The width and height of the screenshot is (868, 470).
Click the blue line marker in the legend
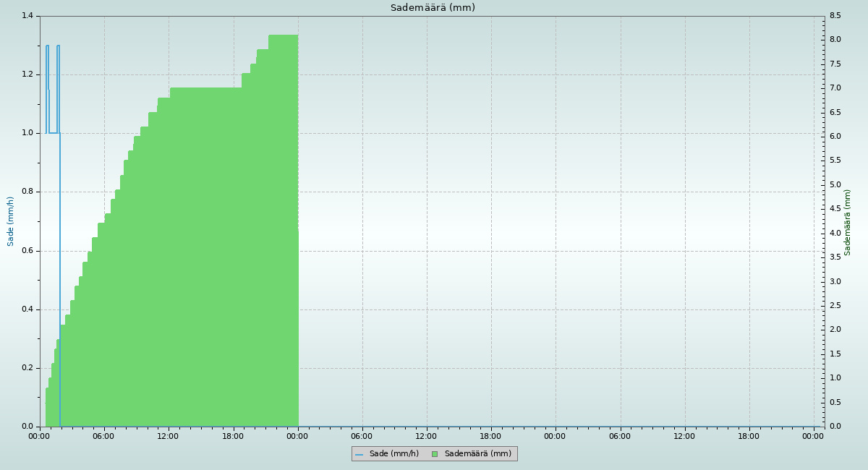click(x=359, y=454)
